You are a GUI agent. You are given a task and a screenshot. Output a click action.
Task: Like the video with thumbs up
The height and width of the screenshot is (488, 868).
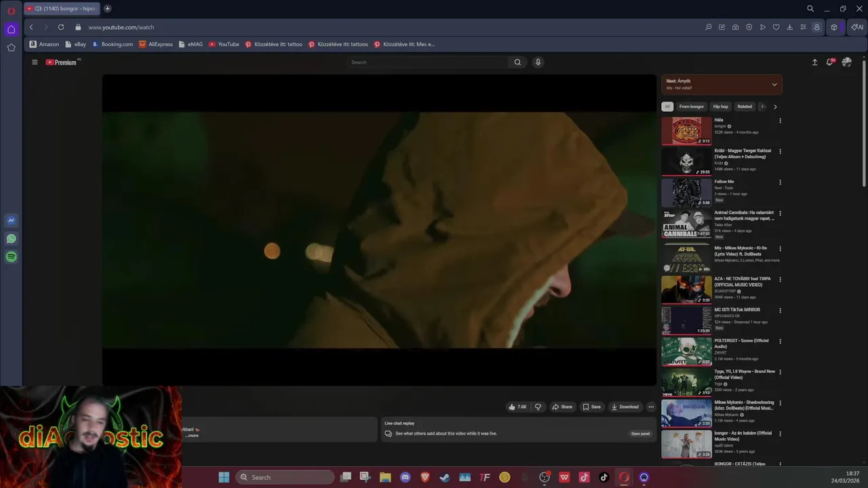click(x=517, y=407)
